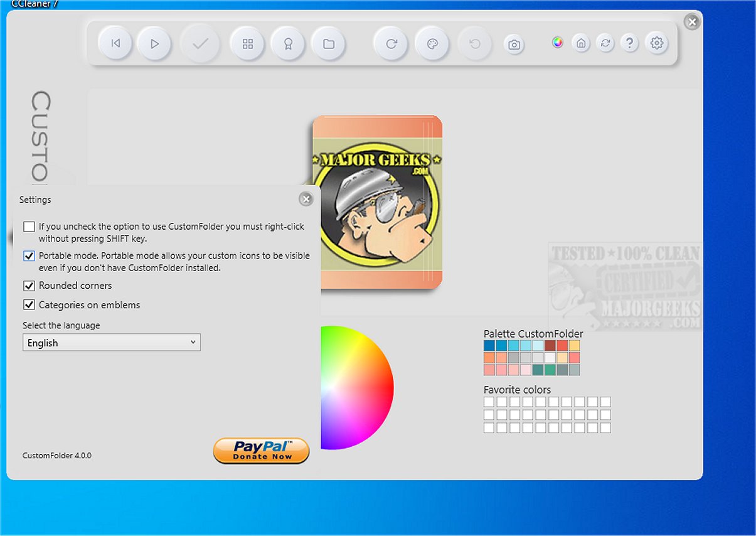This screenshot has height=536, width=756.
Task: Choose the golden yellow palette swatch
Action: (x=575, y=345)
